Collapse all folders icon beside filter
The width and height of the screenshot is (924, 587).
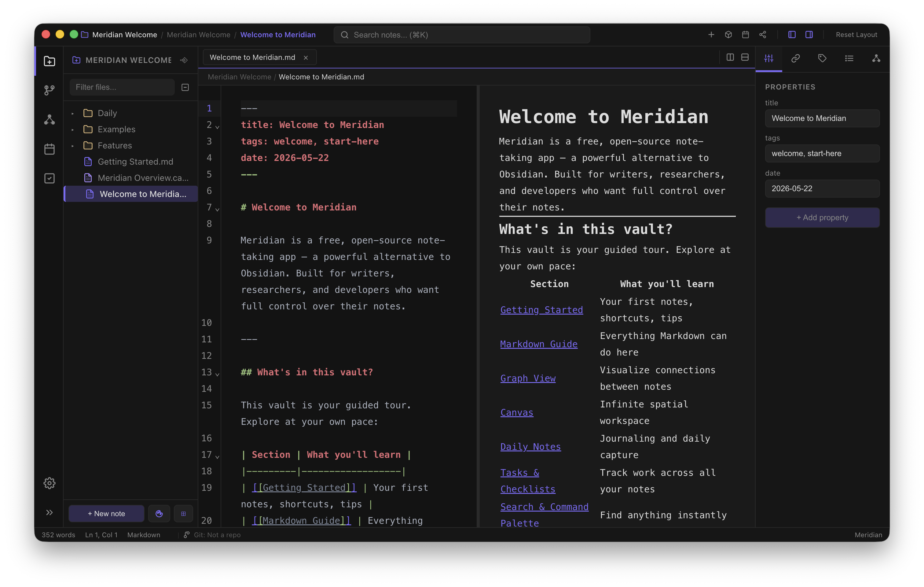tap(185, 87)
